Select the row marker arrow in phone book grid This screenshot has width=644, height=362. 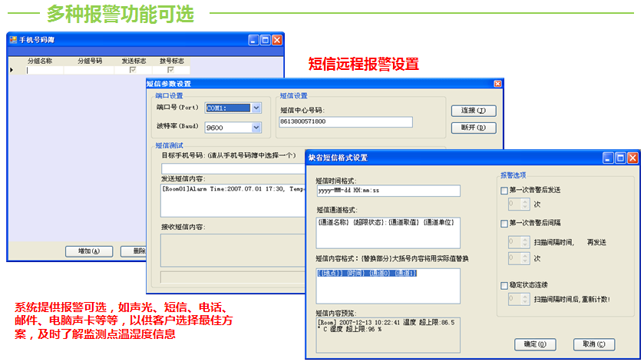pyautogui.click(x=12, y=71)
